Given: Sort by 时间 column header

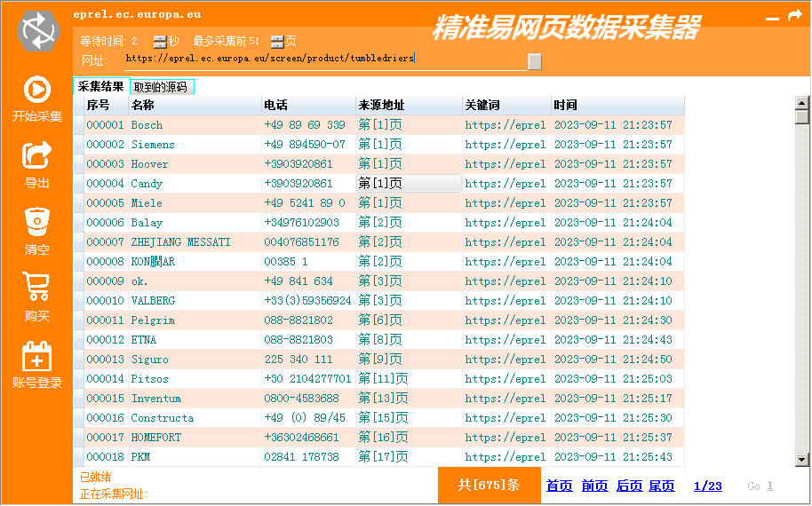Looking at the screenshot, I should (x=617, y=105).
